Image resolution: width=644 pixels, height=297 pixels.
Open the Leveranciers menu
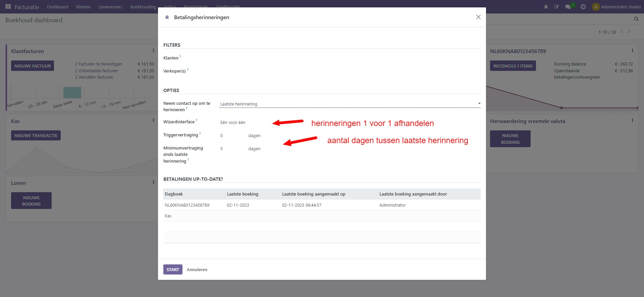tap(110, 7)
